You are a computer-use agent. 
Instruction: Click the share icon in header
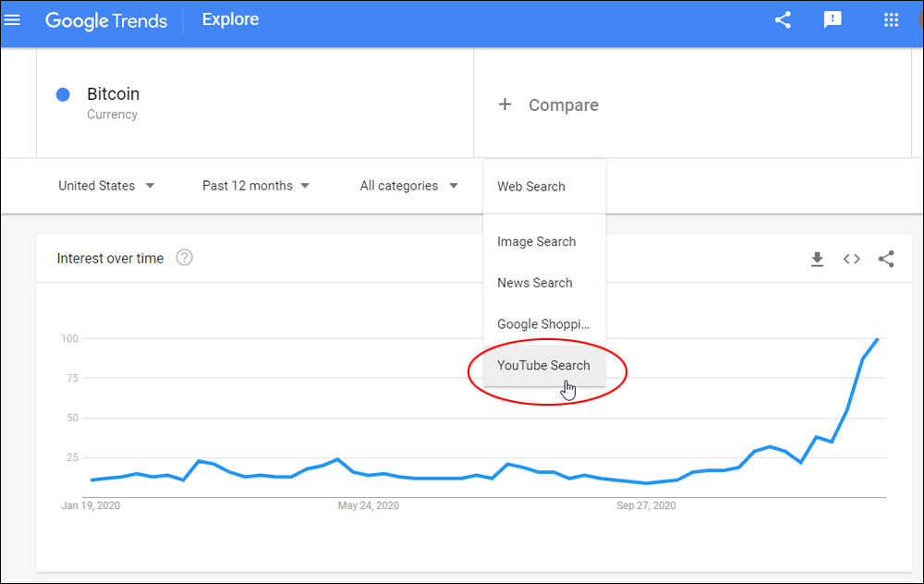(x=783, y=19)
